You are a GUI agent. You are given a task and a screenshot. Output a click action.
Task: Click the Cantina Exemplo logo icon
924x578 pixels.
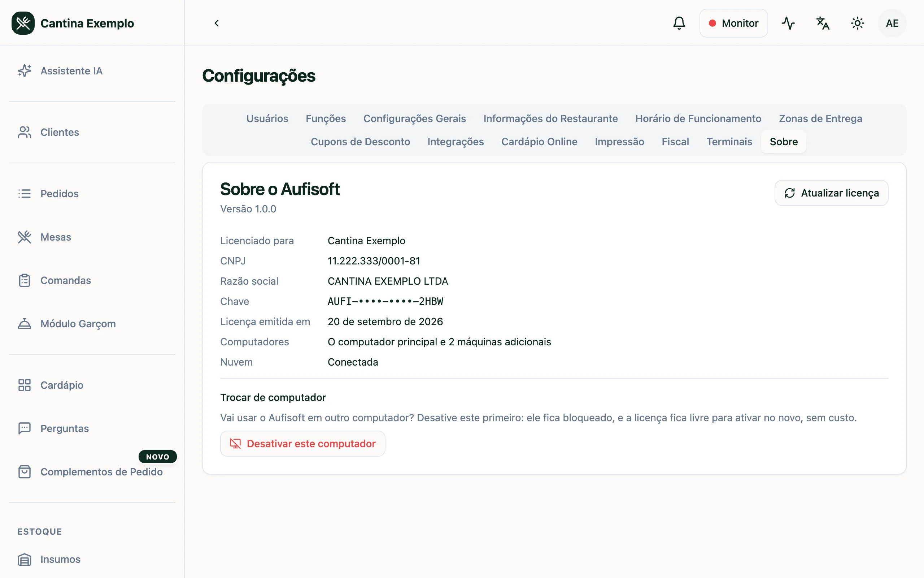pos(23,23)
